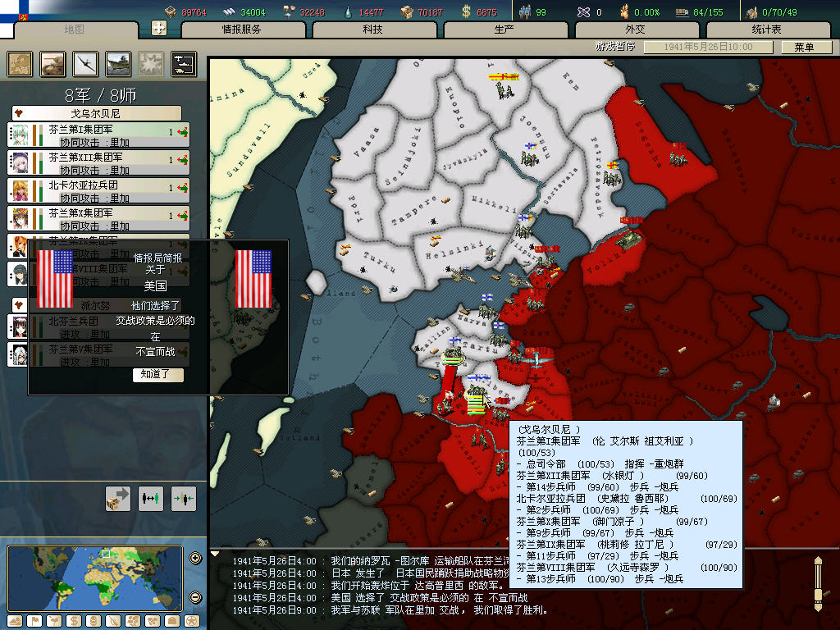Select the map overview icon in toolbar

pos(20,64)
